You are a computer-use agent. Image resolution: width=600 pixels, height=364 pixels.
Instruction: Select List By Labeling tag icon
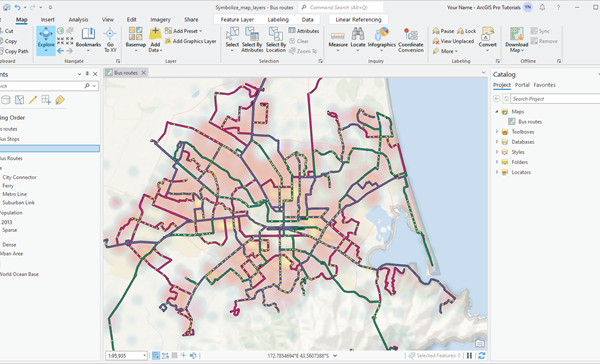point(60,100)
